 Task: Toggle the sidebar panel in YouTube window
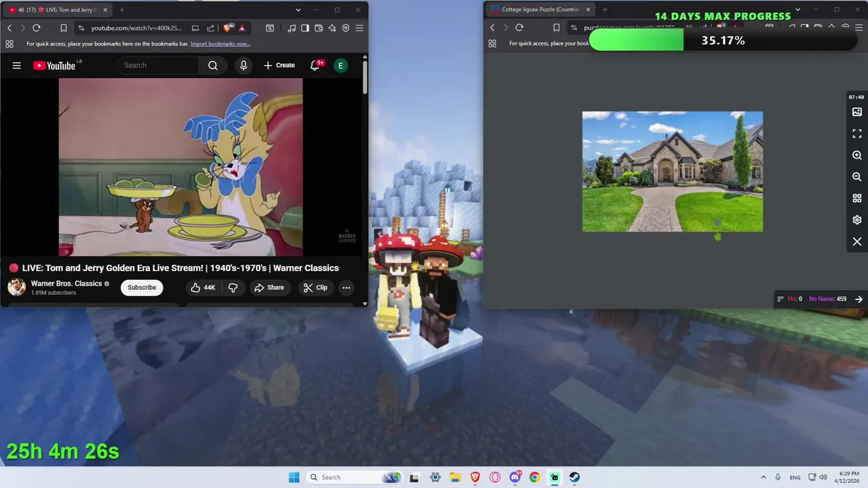pyautogui.click(x=305, y=28)
